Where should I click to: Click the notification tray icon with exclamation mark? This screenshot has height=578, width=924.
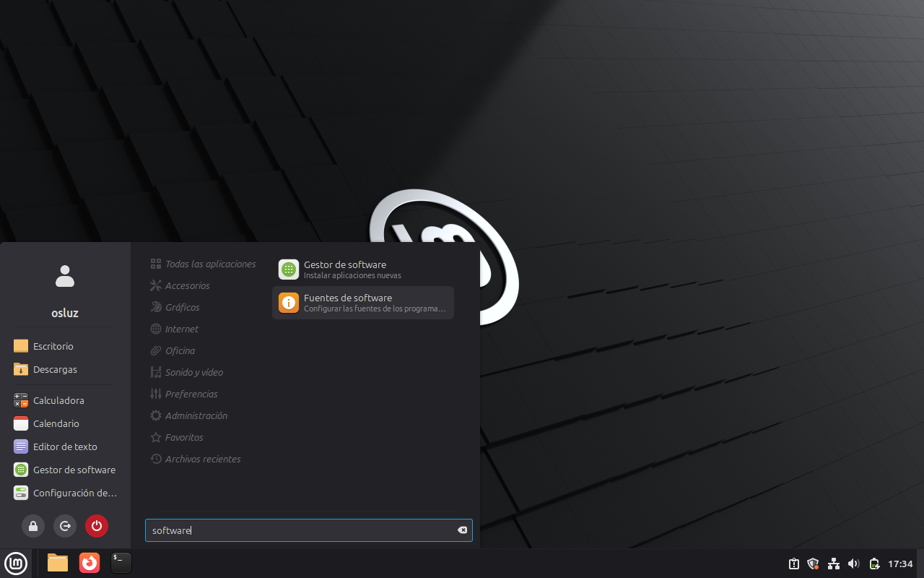tap(793, 564)
